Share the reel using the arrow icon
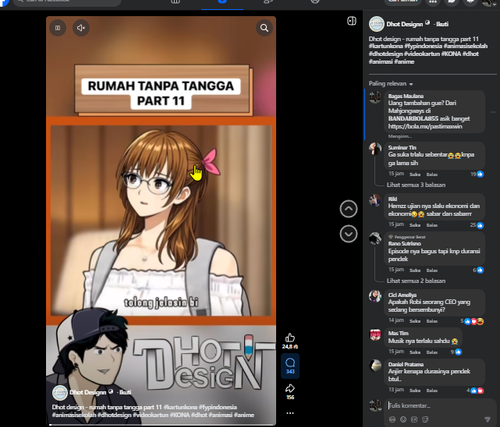Screen dimensions: 500x427 290,388
